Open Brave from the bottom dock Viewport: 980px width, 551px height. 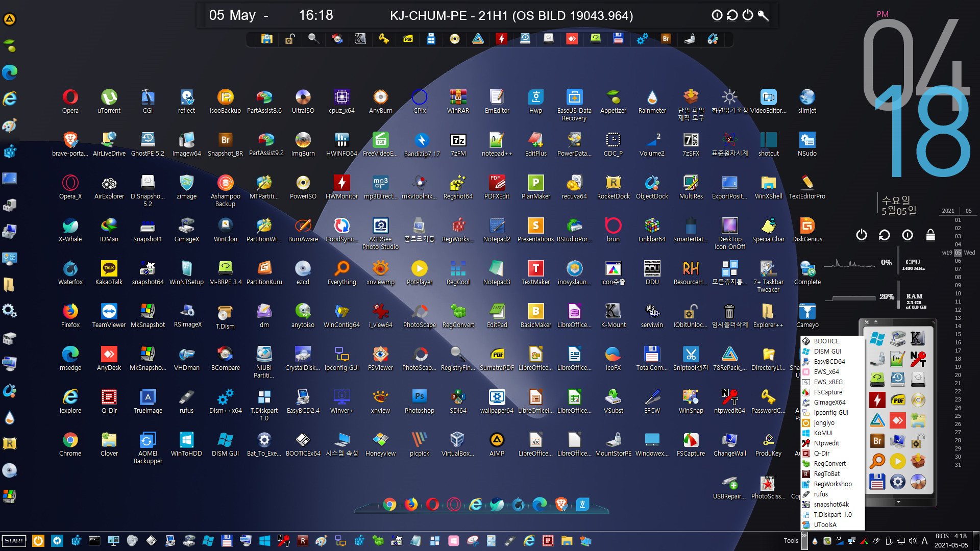pyautogui.click(x=561, y=504)
